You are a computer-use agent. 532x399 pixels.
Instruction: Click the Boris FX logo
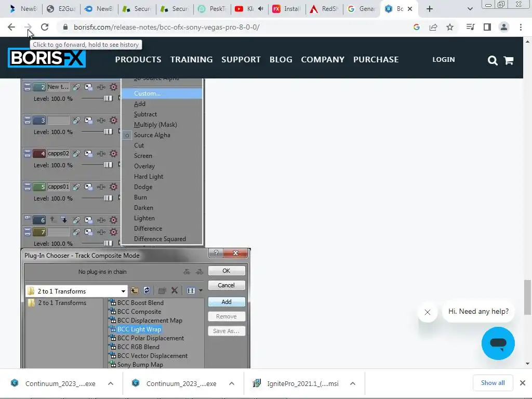(x=47, y=58)
